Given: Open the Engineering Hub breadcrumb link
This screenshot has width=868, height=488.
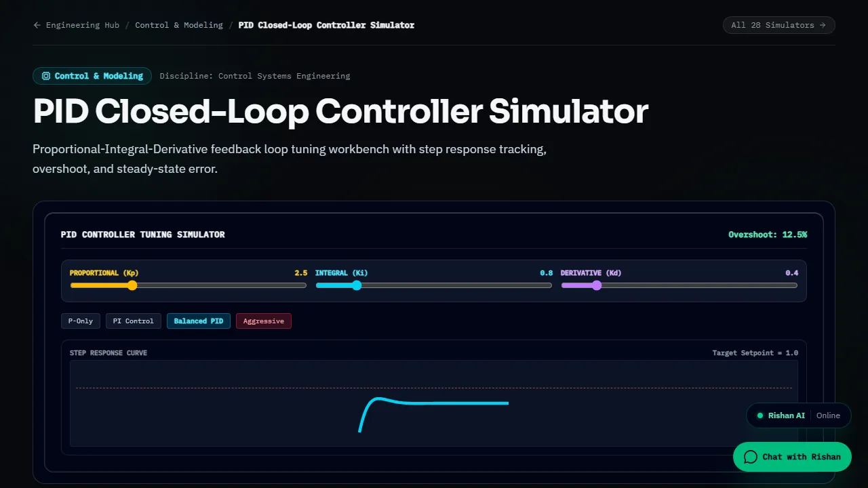Looking at the screenshot, I should (82, 25).
